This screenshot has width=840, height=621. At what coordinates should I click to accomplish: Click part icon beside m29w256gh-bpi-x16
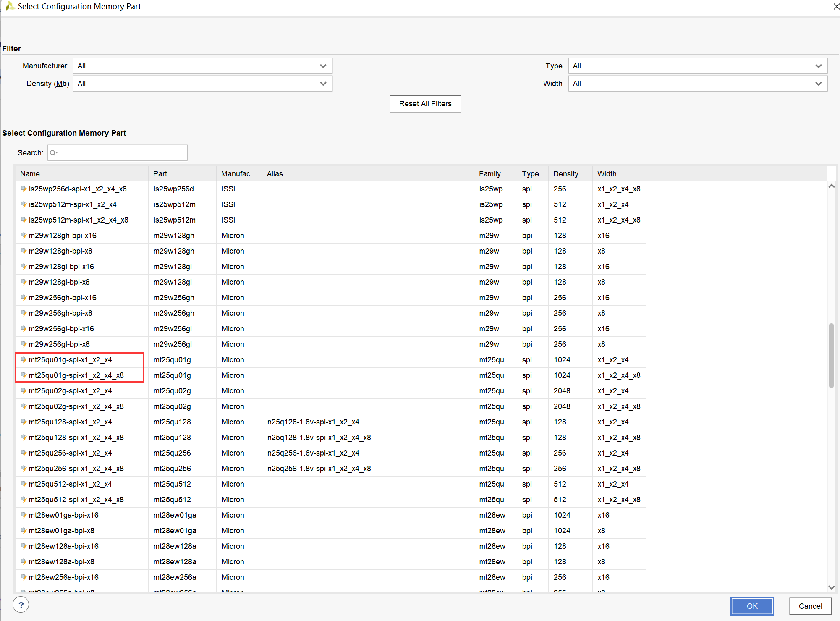[x=24, y=297]
